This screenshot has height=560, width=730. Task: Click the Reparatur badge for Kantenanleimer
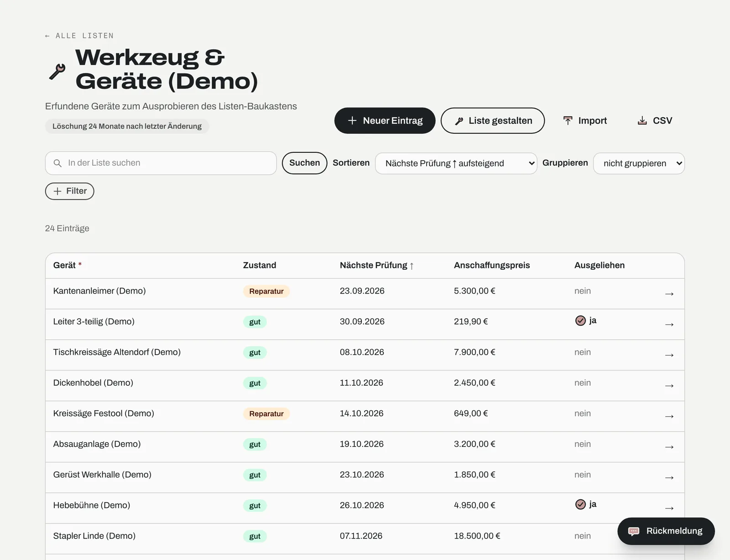[266, 291]
